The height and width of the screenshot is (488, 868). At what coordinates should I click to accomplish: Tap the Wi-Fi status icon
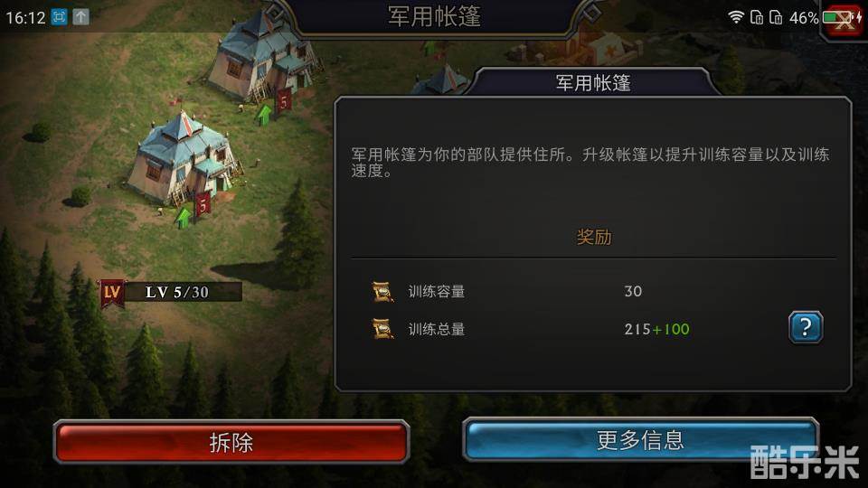[x=736, y=18]
